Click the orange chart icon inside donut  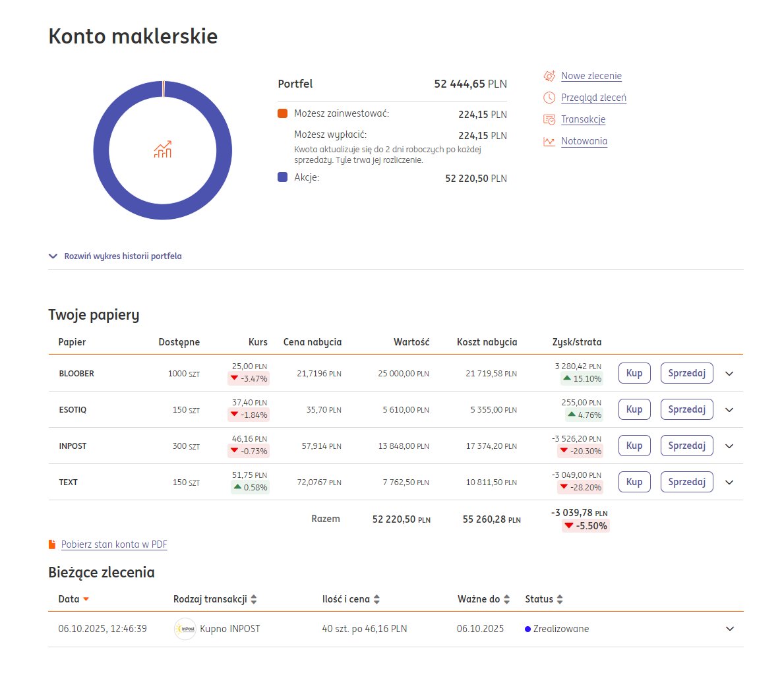coord(163,149)
